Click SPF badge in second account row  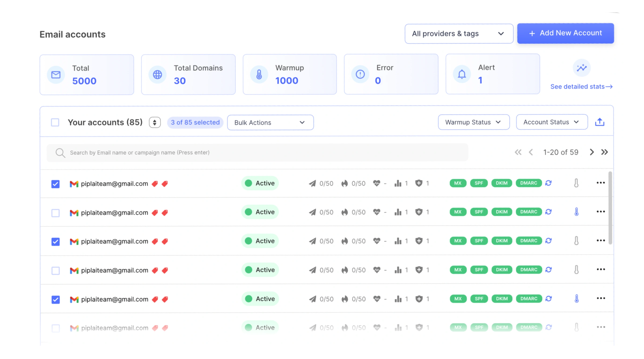(x=479, y=212)
